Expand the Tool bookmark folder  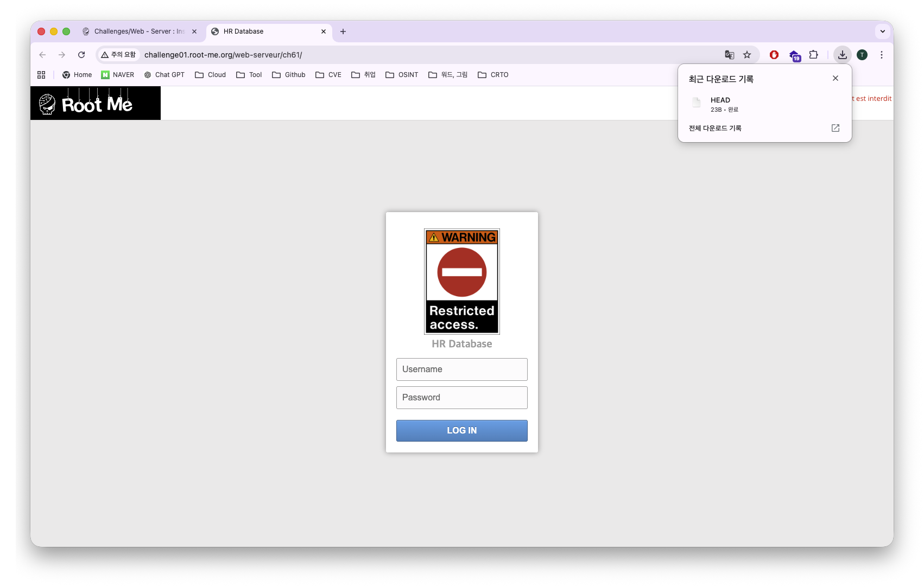coord(249,75)
